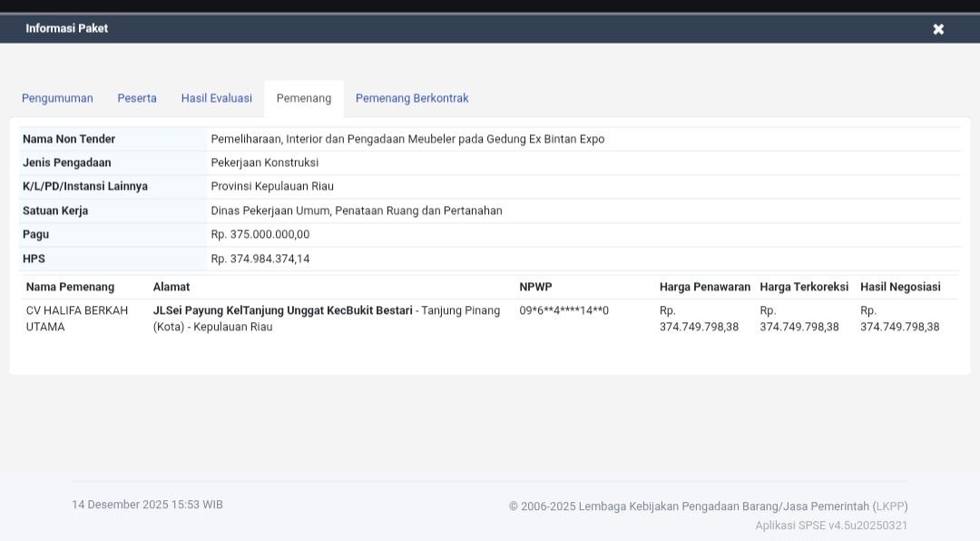Click the Nama Non Tender description text
This screenshot has width=980, height=541.
[407, 139]
